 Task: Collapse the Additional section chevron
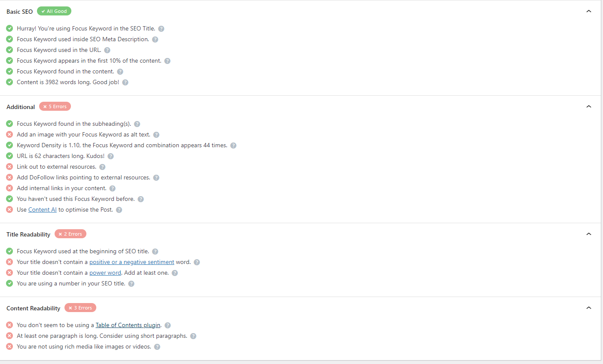tap(589, 106)
